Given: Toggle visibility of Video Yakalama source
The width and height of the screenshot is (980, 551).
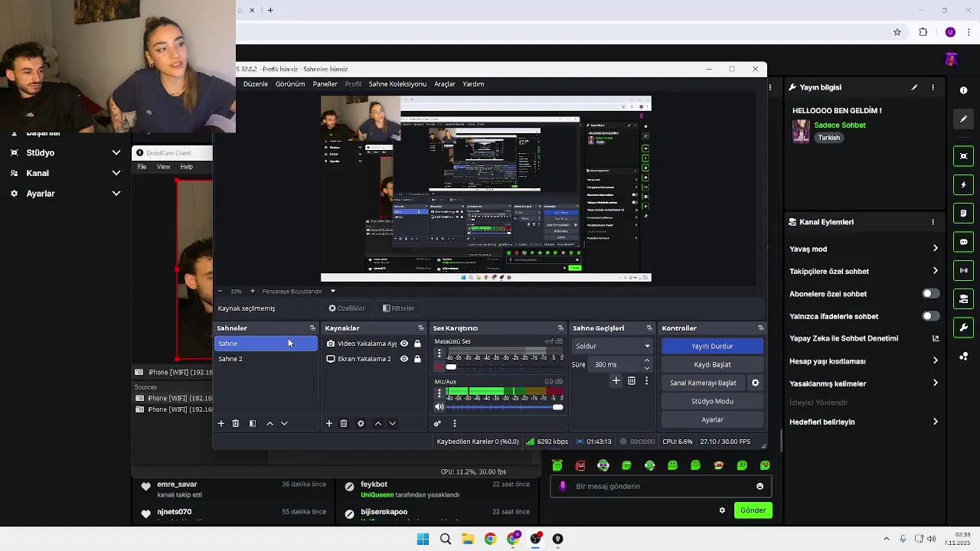Looking at the screenshot, I should click(x=404, y=344).
